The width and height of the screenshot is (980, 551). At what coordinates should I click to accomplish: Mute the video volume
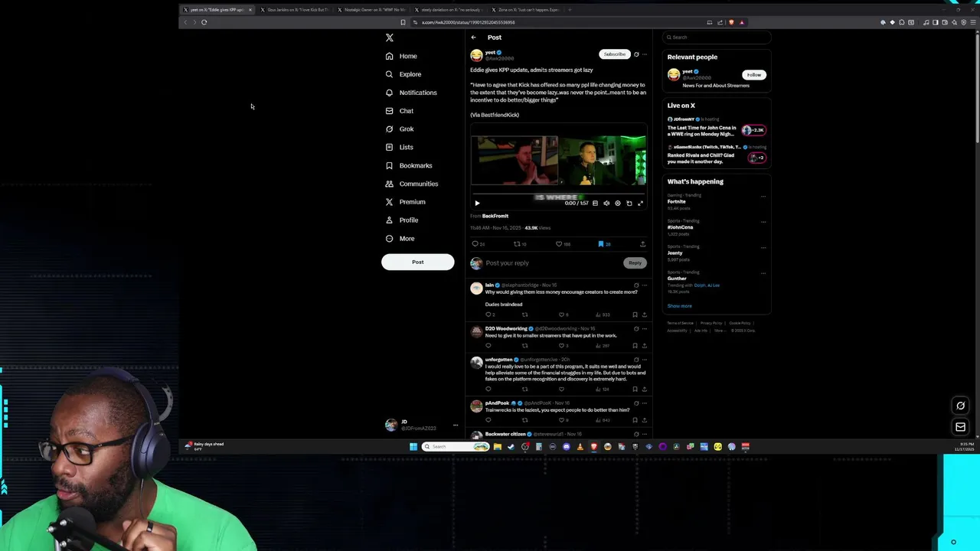point(606,204)
